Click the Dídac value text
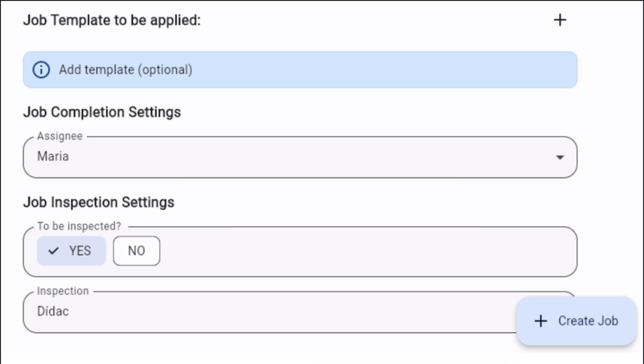This screenshot has width=644, height=364. (x=53, y=311)
